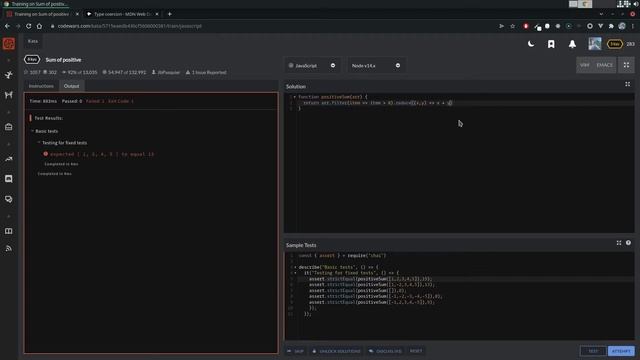
Task: Close the Training on Sum of positive tab
Action: click(x=77, y=14)
